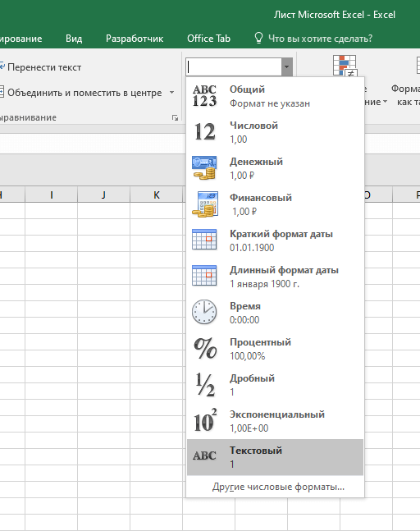
Task: Click sample text 0:00:00
Action: (x=244, y=320)
